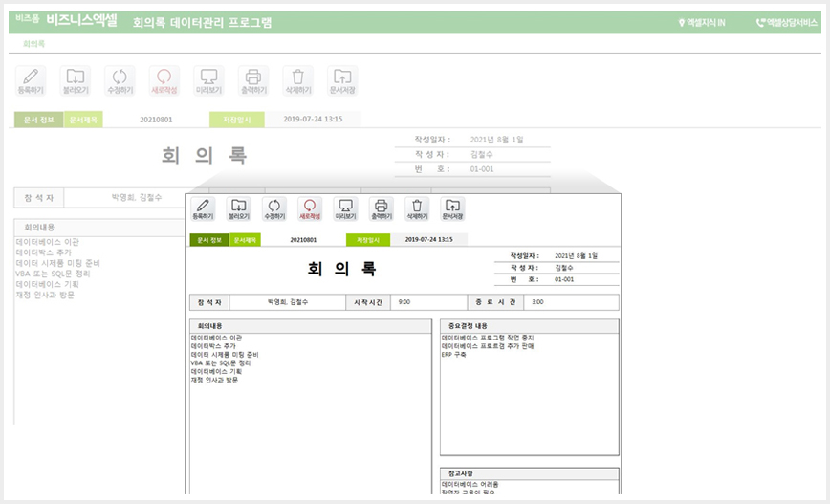
Task: Click the red 새로작성 icon in the popup toolbar
Action: 310,208
